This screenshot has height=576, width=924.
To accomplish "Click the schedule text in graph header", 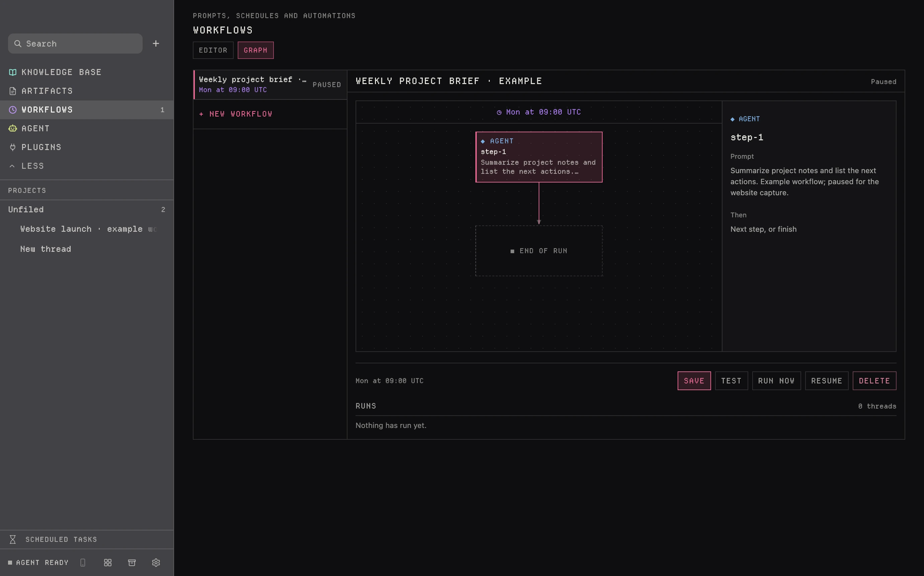I will point(543,112).
